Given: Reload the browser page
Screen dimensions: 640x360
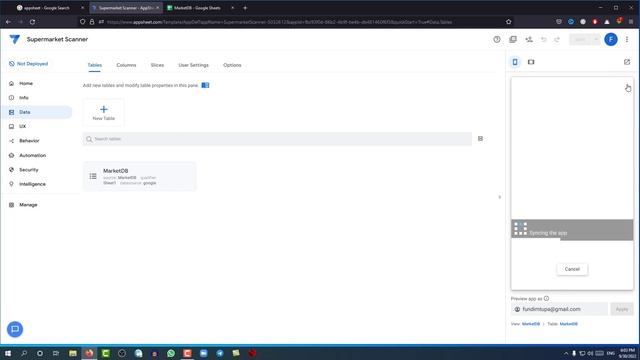Looking at the screenshot, I should (32, 22).
